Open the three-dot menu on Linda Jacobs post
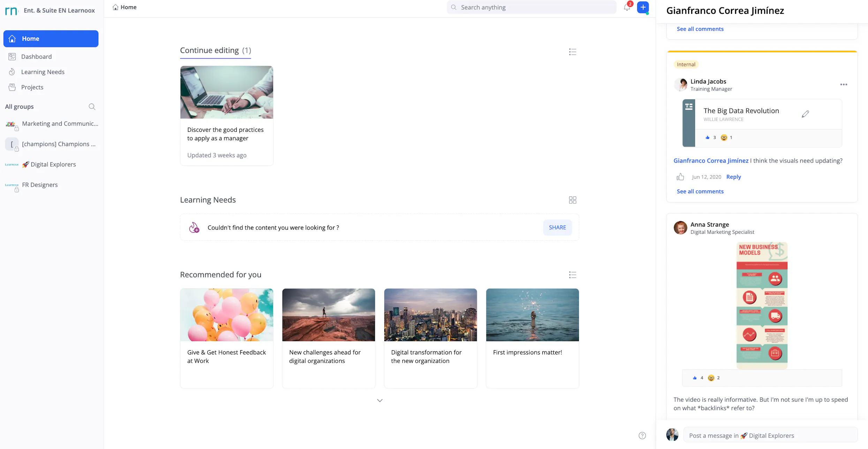Viewport: 868px width, 449px height. click(844, 84)
